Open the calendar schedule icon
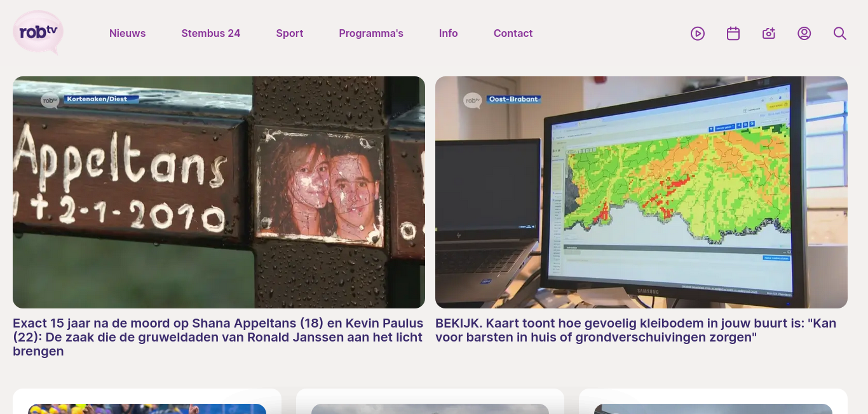The height and width of the screenshot is (414, 868). pyautogui.click(x=733, y=34)
